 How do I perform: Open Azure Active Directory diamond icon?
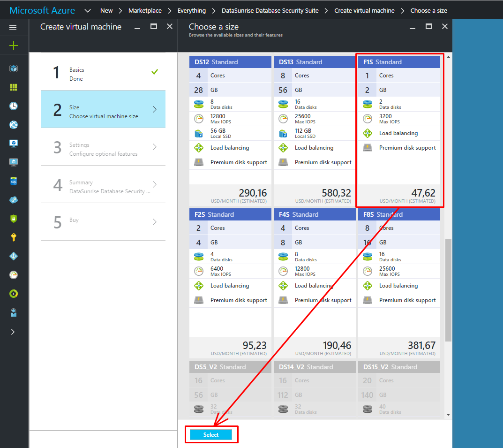[x=14, y=256]
